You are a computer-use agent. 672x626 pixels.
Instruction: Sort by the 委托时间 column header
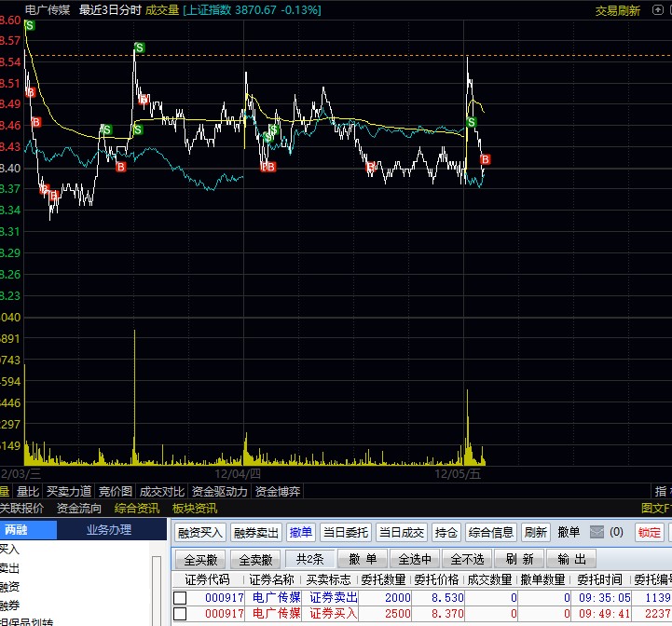coord(599,579)
